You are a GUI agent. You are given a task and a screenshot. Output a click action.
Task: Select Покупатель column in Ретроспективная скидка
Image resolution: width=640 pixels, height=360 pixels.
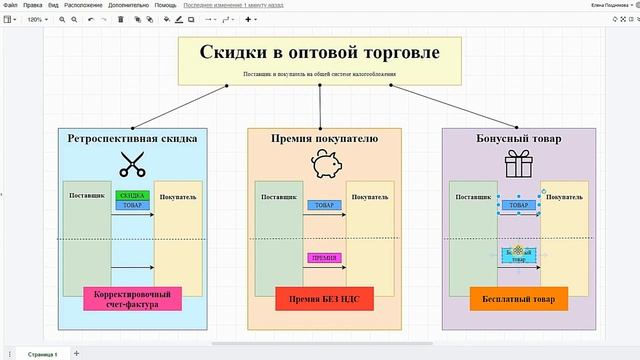pos(178,239)
